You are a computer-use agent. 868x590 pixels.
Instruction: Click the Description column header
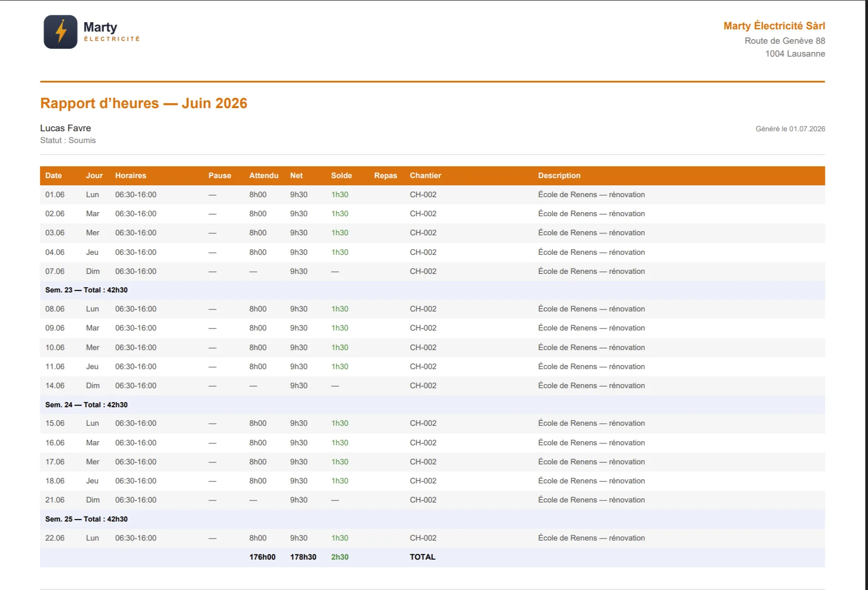tap(559, 176)
